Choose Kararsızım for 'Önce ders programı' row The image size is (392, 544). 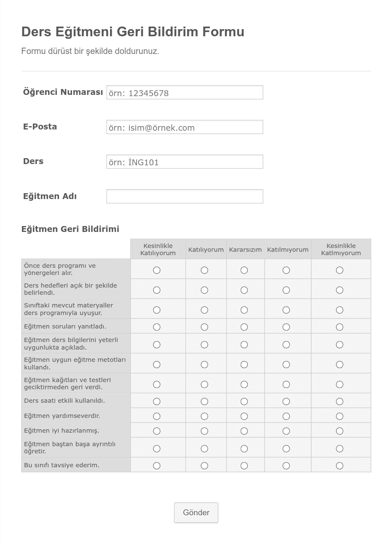coord(244,270)
